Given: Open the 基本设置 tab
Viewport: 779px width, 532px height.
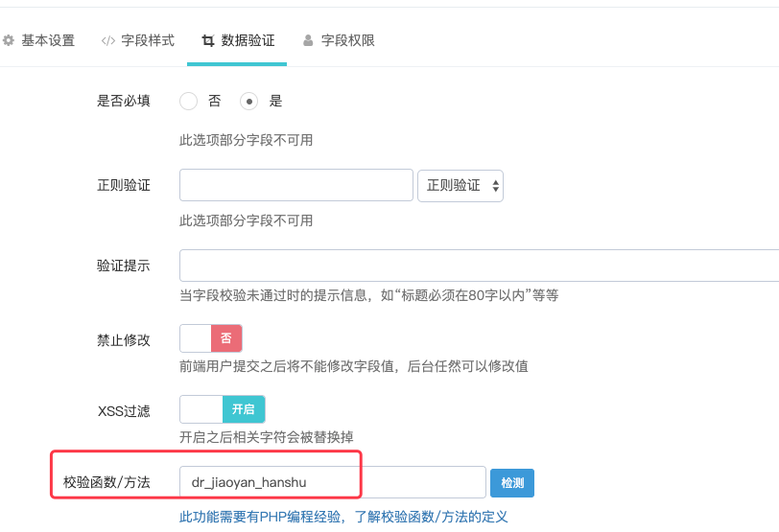Looking at the screenshot, I should [38, 40].
